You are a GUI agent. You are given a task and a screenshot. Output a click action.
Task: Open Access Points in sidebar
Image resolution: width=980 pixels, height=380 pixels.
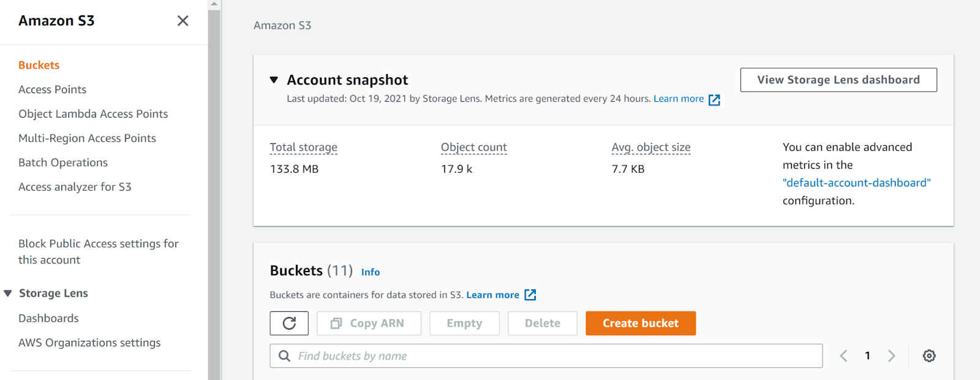pyautogui.click(x=52, y=89)
